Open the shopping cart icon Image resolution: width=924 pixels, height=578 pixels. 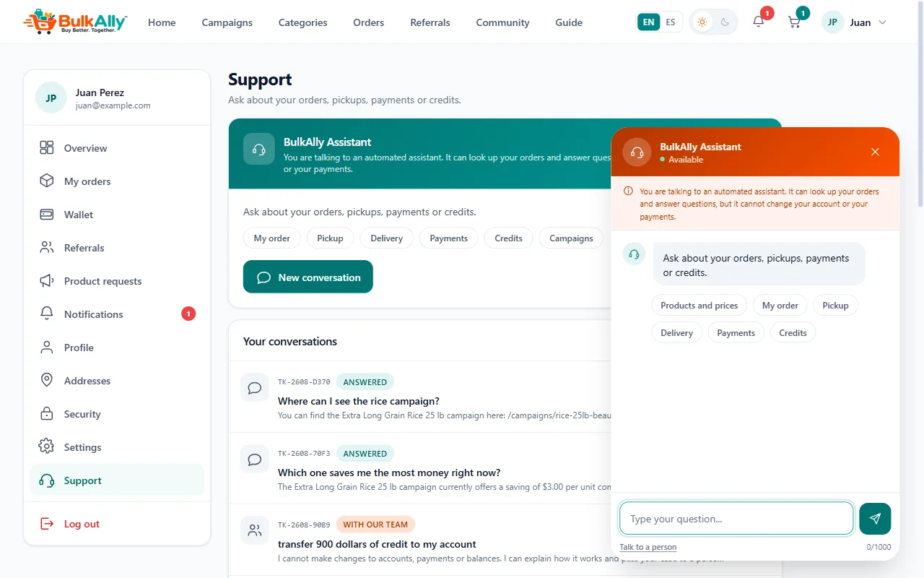(x=794, y=22)
